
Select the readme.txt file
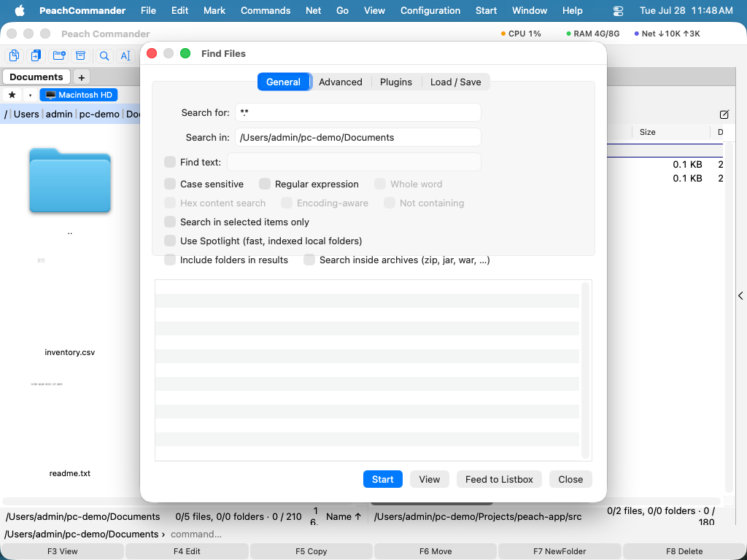[x=70, y=473]
